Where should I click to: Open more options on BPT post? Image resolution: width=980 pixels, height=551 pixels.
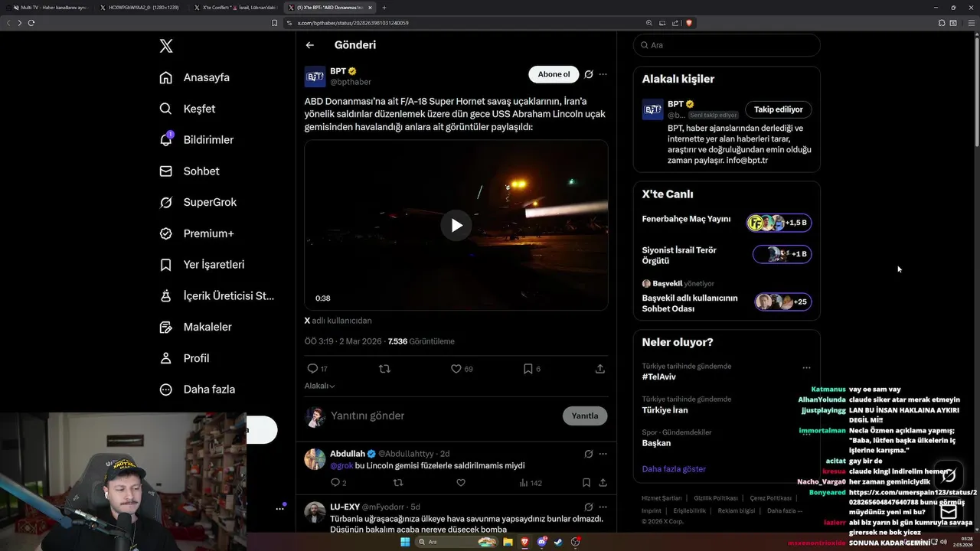[x=603, y=74]
